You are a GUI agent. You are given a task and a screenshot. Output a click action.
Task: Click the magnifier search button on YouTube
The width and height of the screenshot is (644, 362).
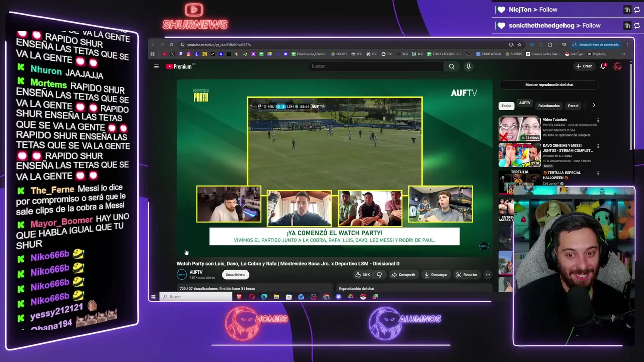[452, 66]
